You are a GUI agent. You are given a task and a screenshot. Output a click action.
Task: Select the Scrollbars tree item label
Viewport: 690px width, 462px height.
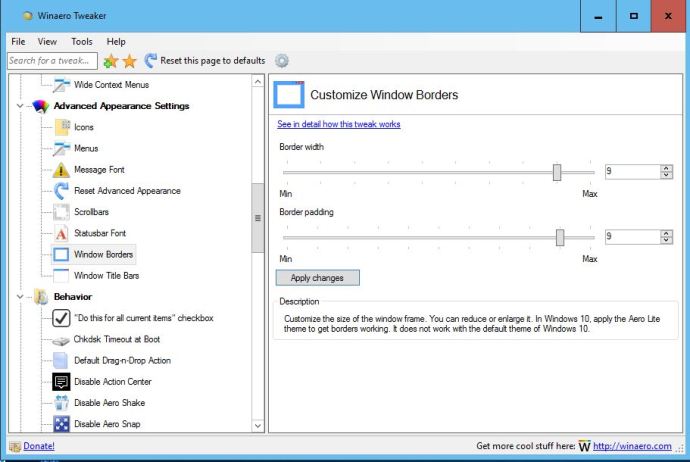pyautogui.click(x=91, y=212)
